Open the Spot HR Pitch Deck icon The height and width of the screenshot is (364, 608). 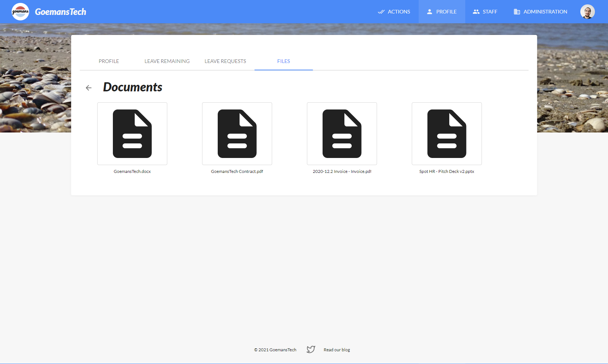coord(447,134)
